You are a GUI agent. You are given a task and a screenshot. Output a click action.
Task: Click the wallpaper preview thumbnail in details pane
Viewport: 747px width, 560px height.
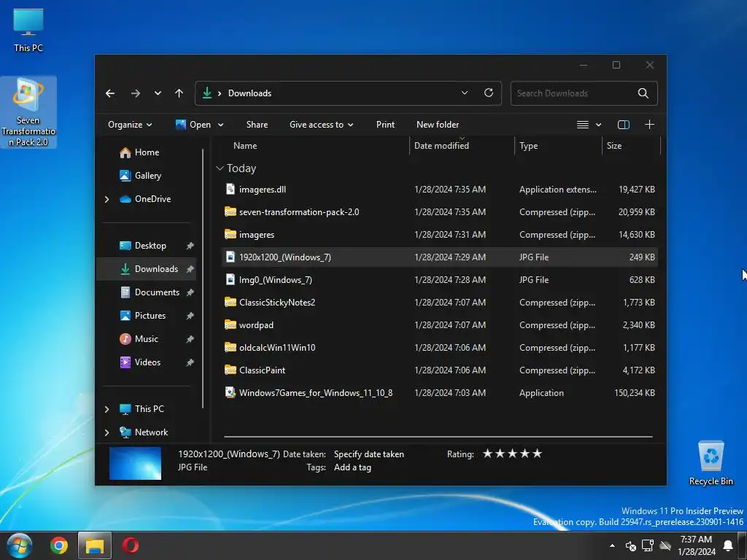tap(135, 463)
